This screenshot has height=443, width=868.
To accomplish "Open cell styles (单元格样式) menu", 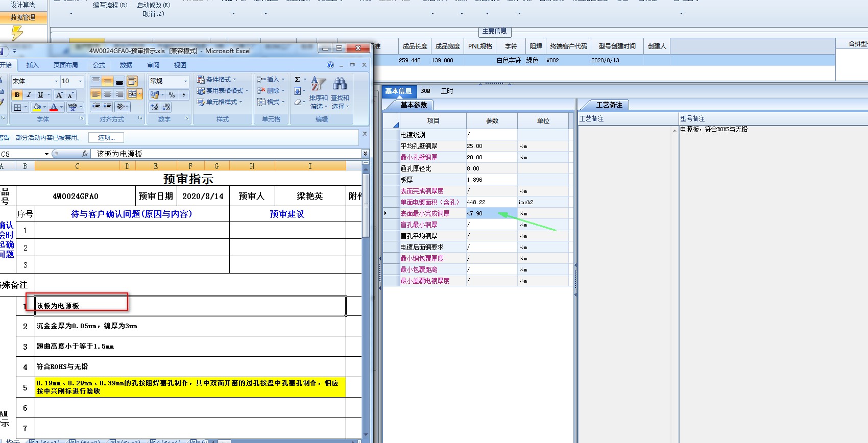I will [x=220, y=102].
